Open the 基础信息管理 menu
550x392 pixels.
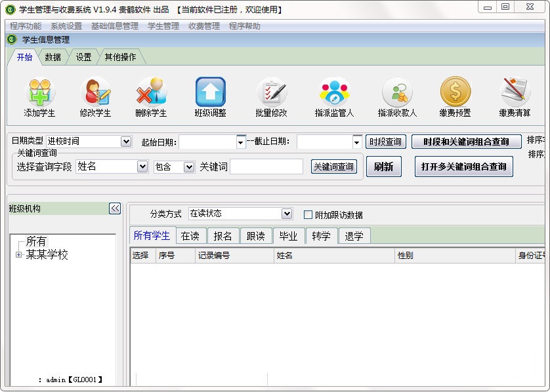115,26
